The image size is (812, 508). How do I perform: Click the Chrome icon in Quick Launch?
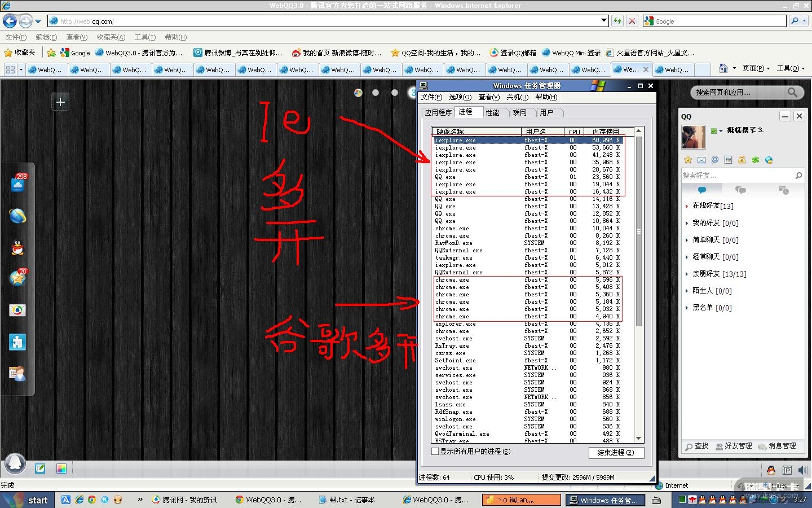[x=92, y=500]
